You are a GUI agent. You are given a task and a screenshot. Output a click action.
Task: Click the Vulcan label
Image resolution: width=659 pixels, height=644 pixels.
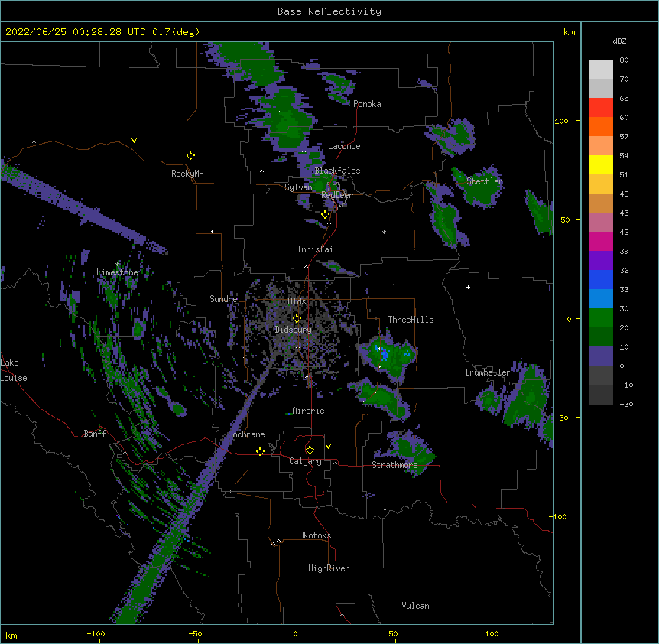415,606
